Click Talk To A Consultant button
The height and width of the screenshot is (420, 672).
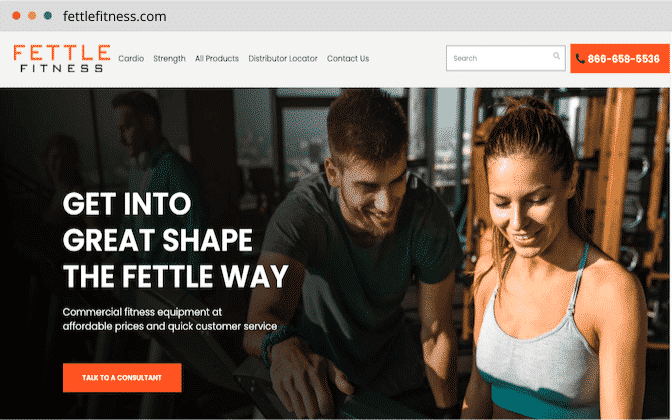point(122,378)
